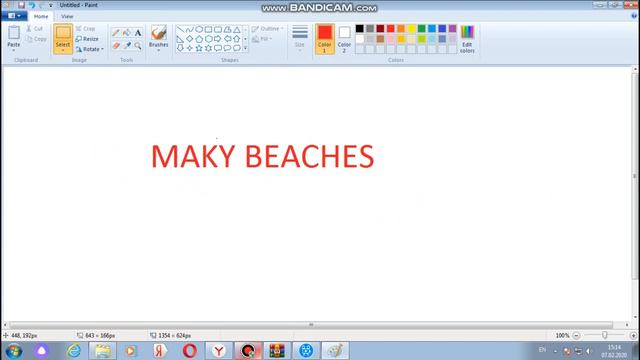
Task: Pick the orange color swatch
Action: click(x=401, y=28)
